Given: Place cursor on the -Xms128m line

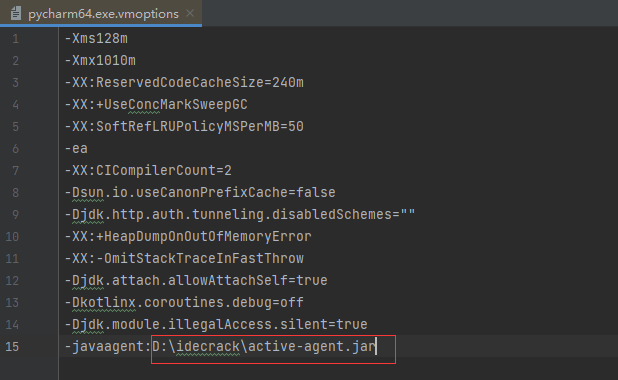Looking at the screenshot, I should click(96, 39).
